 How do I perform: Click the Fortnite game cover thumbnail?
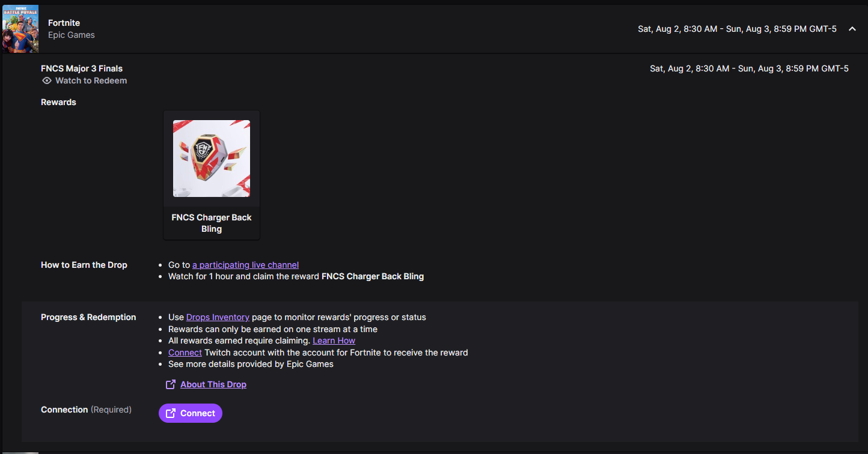click(20, 29)
